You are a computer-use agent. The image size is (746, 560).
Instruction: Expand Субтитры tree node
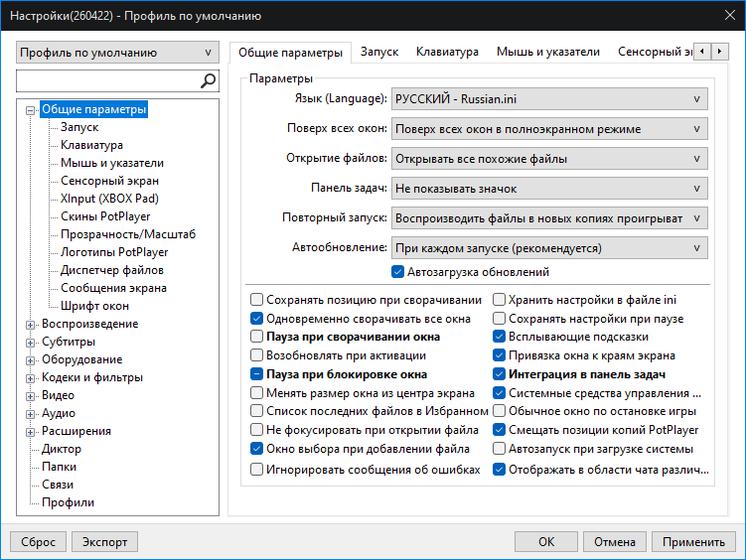pyautogui.click(x=30, y=343)
